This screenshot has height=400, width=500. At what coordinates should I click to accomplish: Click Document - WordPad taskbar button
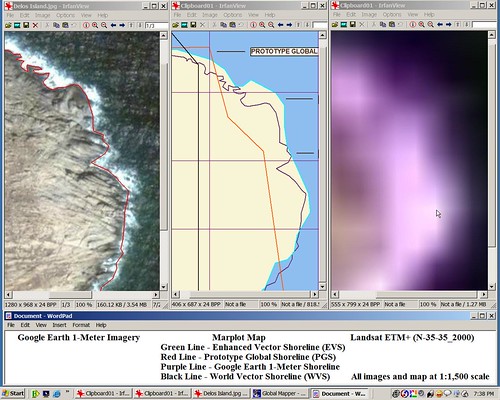tap(339, 394)
